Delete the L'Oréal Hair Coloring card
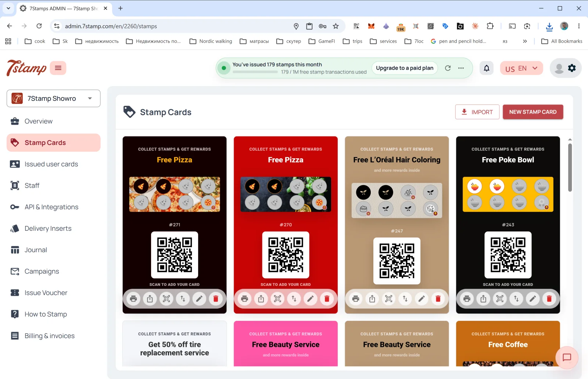 (438, 299)
